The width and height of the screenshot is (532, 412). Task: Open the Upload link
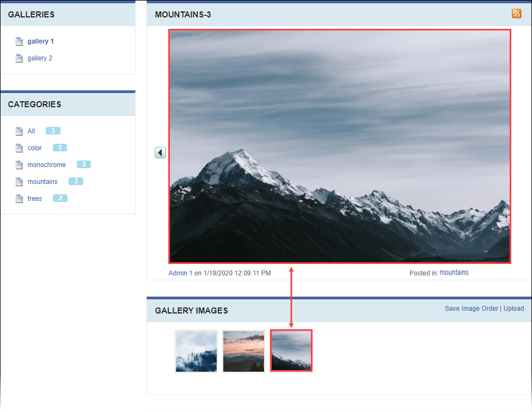[513, 308]
